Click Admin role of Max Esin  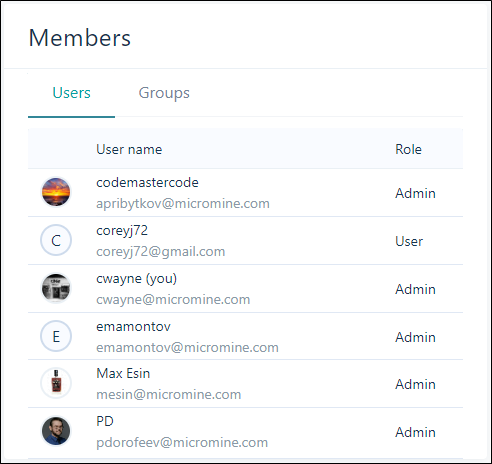click(x=415, y=384)
